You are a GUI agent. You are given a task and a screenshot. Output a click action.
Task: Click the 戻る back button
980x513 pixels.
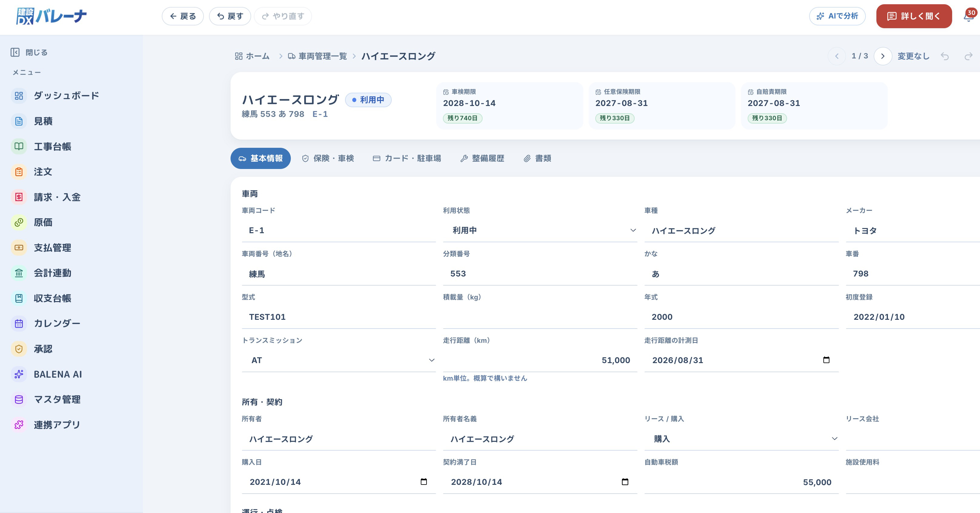pos(183,16)
